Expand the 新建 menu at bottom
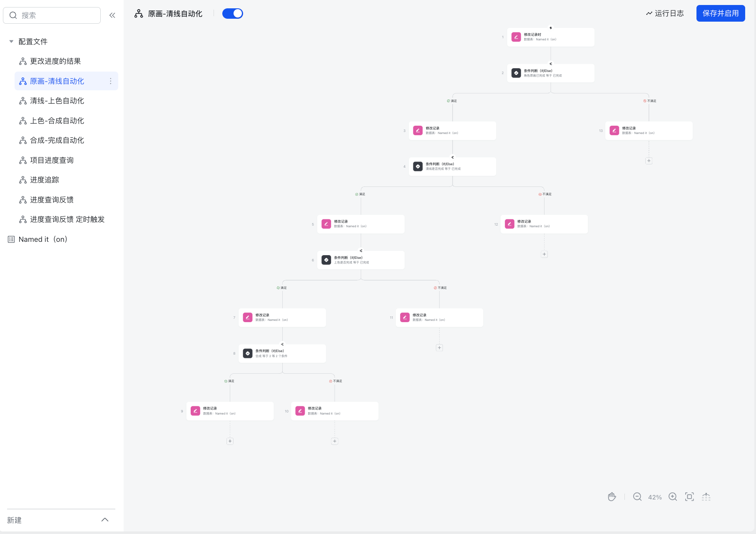This screenshot has height=534, width=756. coord(105,520)
